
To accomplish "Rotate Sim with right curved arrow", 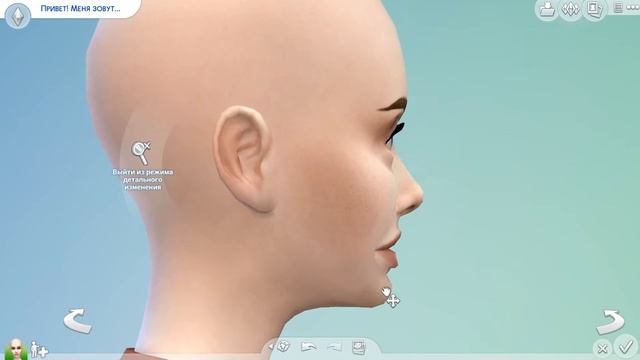I will pyautogui.click(x=610, y=322).
